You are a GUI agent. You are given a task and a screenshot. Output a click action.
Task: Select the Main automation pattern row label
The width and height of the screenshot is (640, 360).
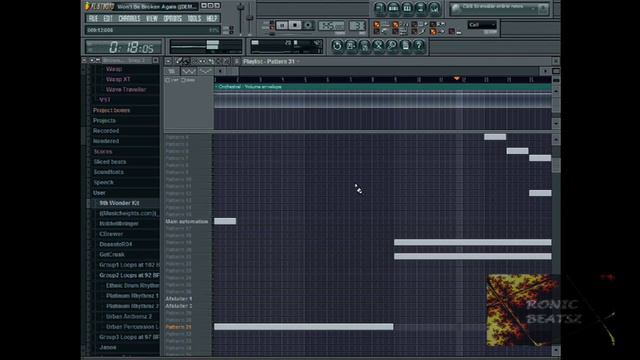tap(187, 222)
